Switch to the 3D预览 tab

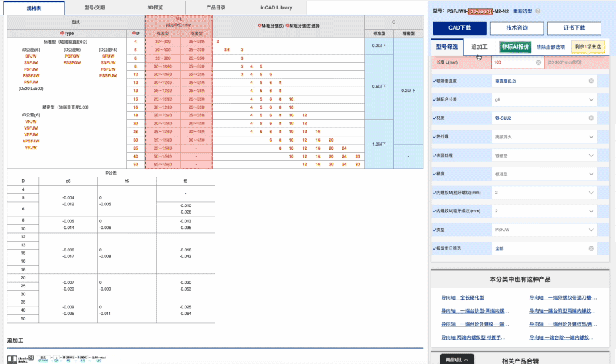154,7
